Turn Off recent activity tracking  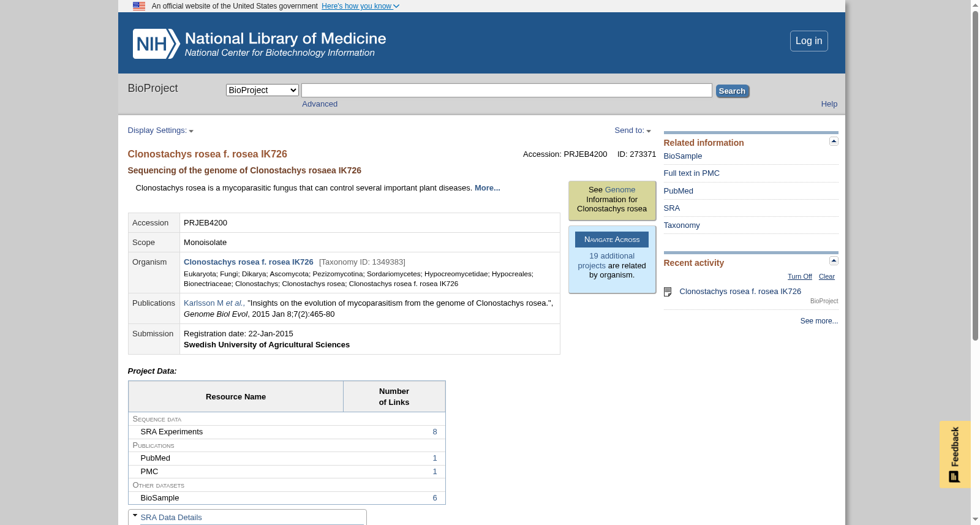pyautogui.click(x=799, y=277)
